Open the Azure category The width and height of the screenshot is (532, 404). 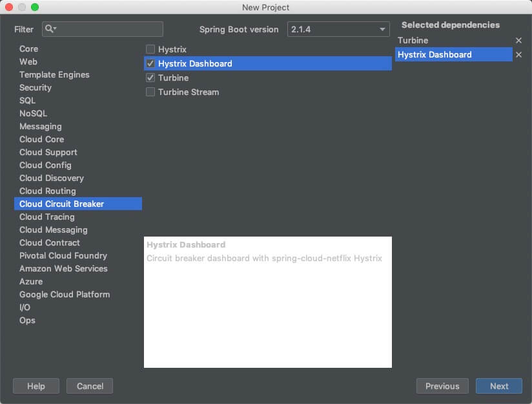click(x=78, y=281)
